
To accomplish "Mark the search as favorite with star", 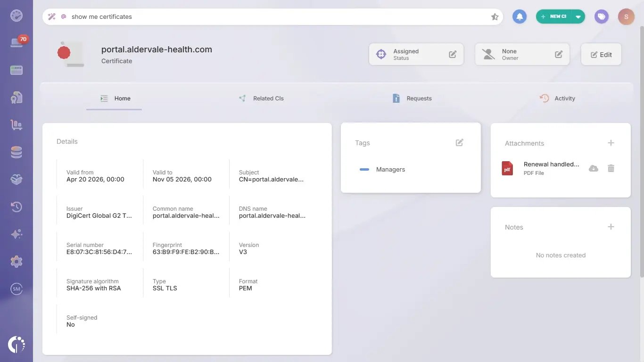I will (x=495, y=16).
